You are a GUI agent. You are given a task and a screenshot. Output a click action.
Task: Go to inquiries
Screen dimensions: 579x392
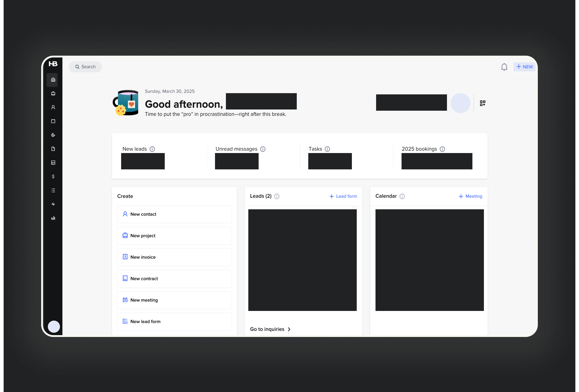pos(270,329)
